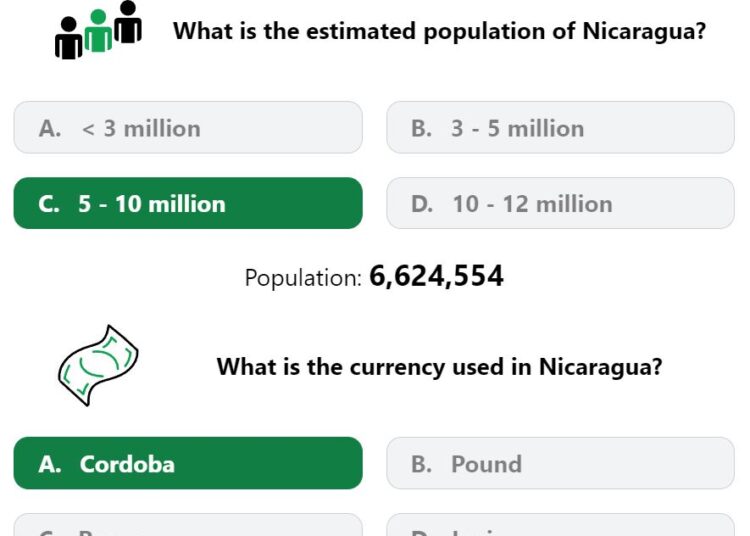Click the population figure 6,624,554
The width and height of the screenshot is (750, 536).
coord(436,276)
